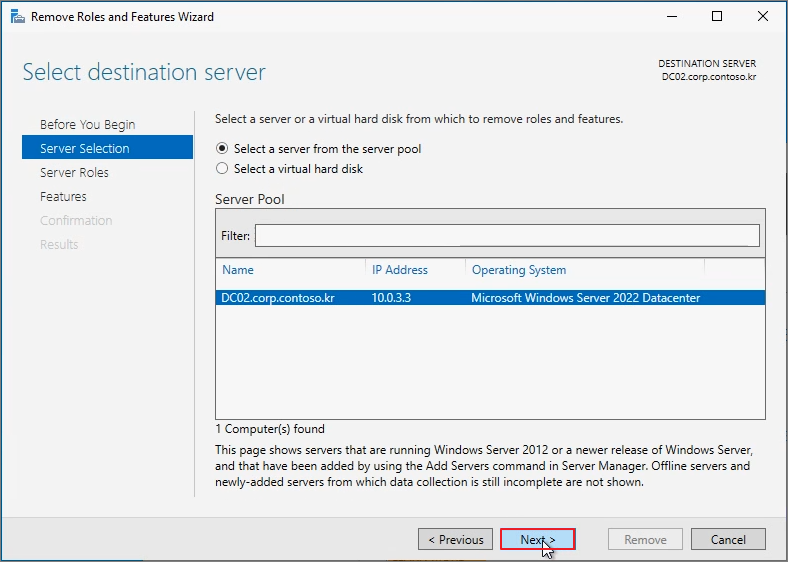Click the wizard icon in the title bar
788x562 pixels.
18,17
